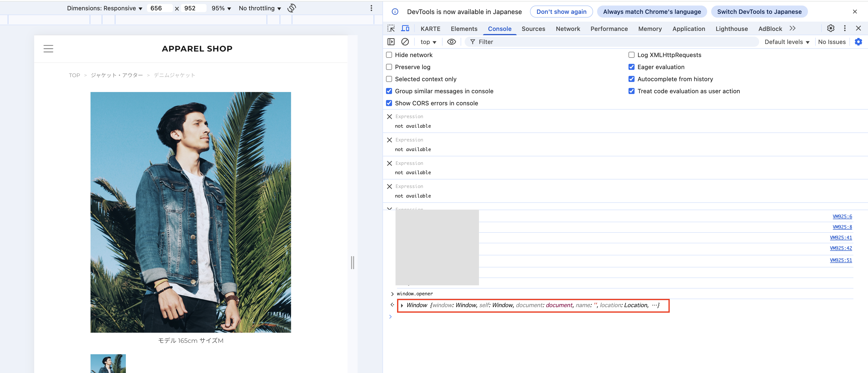Viewport: 868px width, 373px height.
Task: Open the 95% zoom dropdown
Action: [221, 8]
